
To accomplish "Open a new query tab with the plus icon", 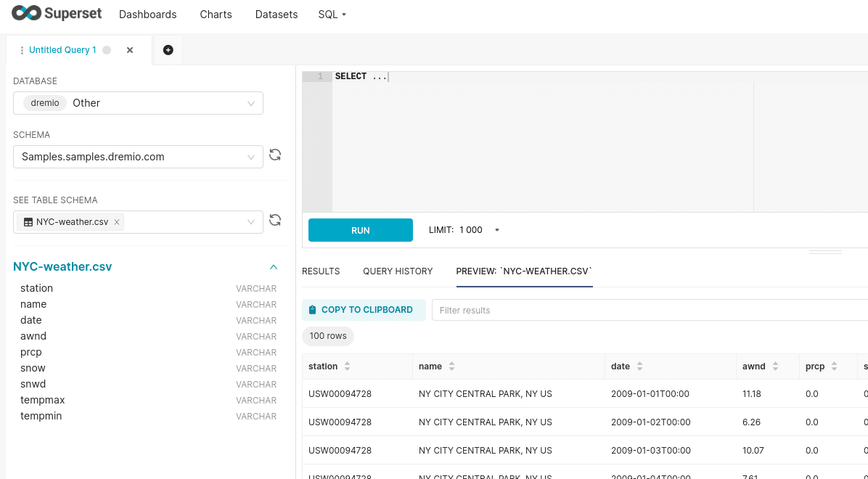I will tap(168, 50).
